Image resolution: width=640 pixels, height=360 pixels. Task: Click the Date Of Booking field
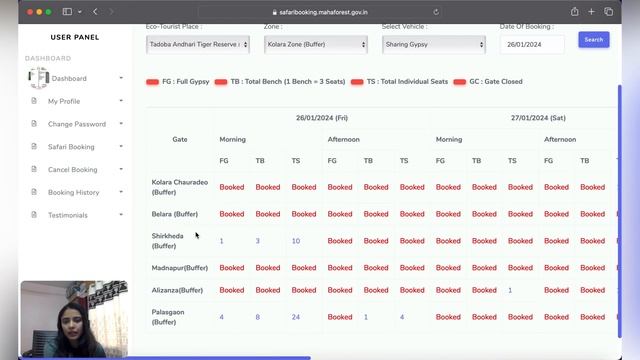pyautogui.click(x=532, y=44)
